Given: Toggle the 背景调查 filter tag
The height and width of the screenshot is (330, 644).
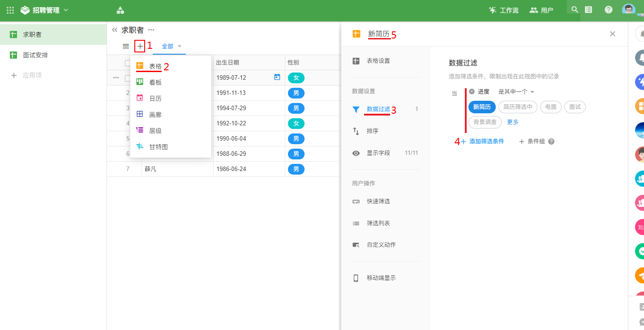Looking at the screenshot, I should click(x=485, y=122).
